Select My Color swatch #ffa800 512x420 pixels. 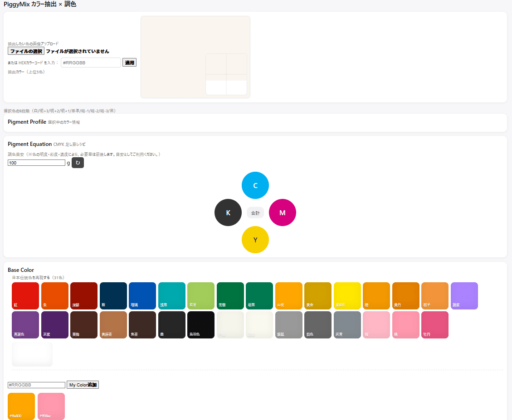coord(21,406)
